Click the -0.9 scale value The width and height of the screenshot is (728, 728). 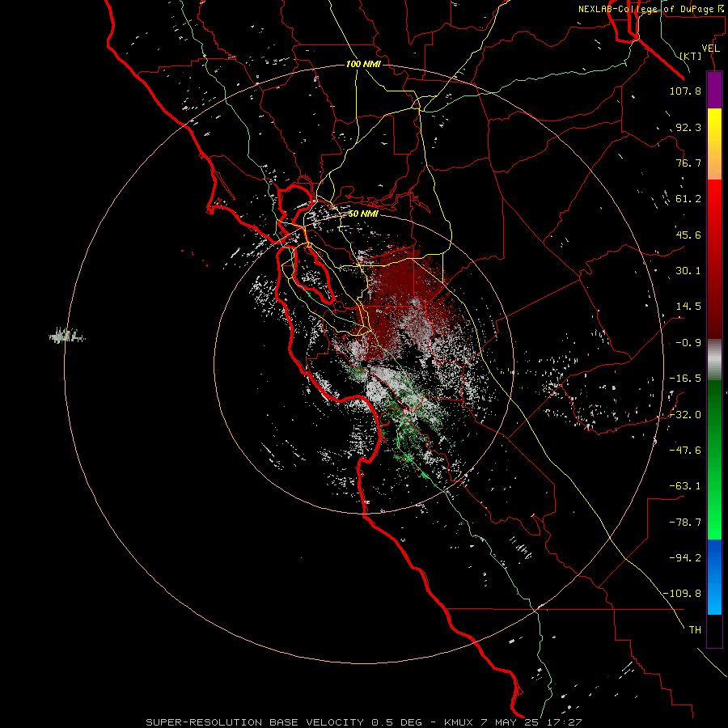pyautogui.click(x=688, y=343)
